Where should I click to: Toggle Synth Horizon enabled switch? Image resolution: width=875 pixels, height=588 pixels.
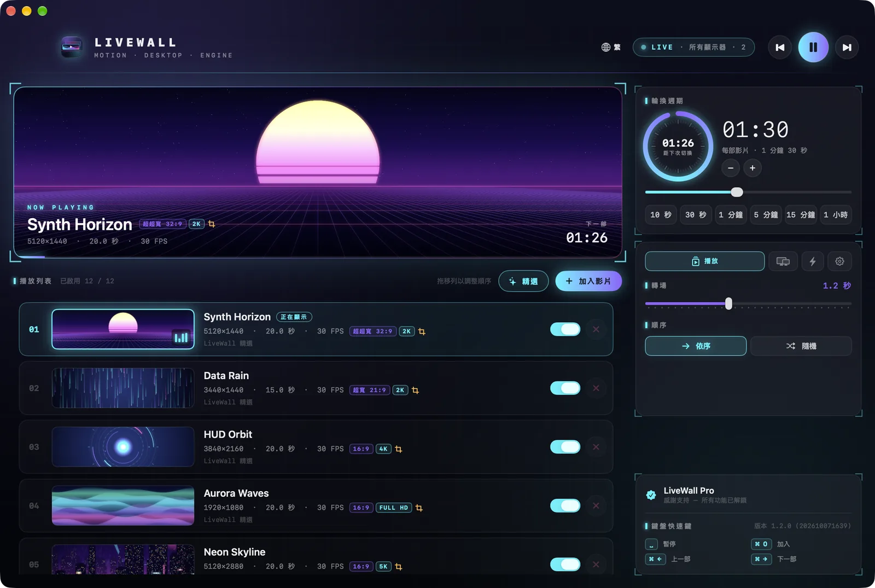pos(565,329)
